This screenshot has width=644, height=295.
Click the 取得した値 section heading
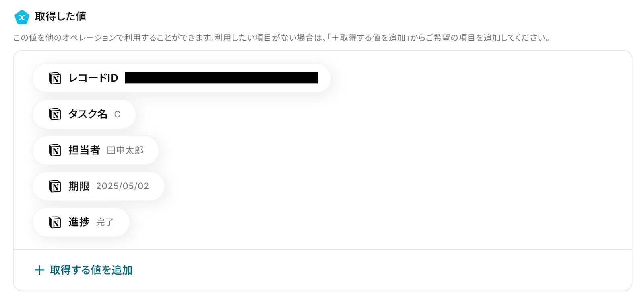61,16
